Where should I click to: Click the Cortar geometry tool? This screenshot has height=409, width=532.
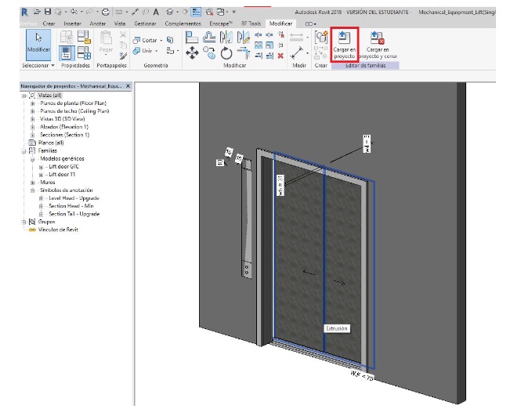(x=145, y=40)
